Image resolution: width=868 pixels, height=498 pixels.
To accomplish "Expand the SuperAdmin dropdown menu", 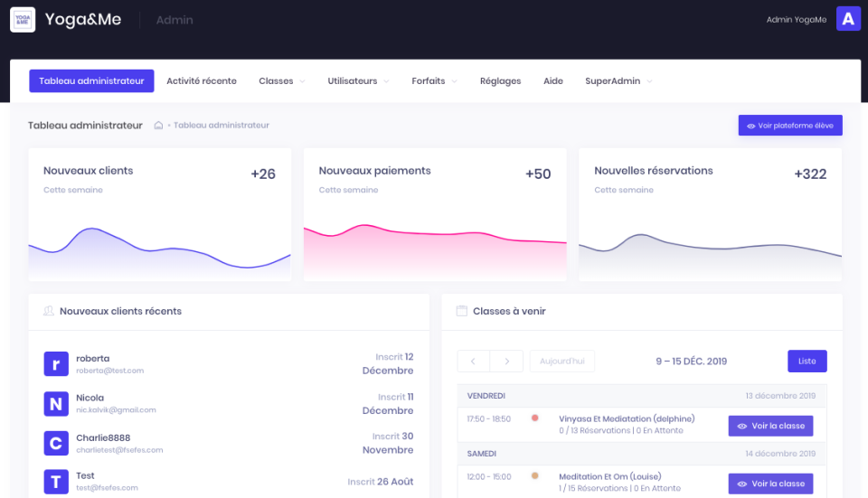I will (618, 80).
